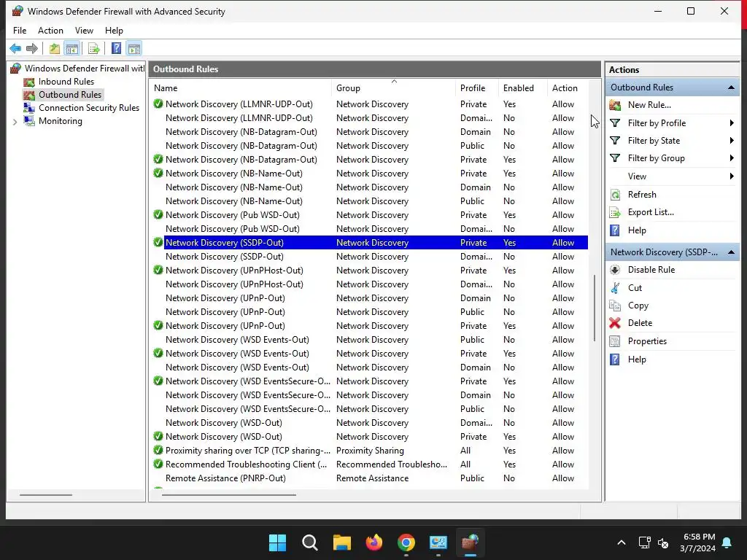Open the Filter by Profile submenu arrow
Viewport: 747px width, 560px height.
(x=731, y=122)
